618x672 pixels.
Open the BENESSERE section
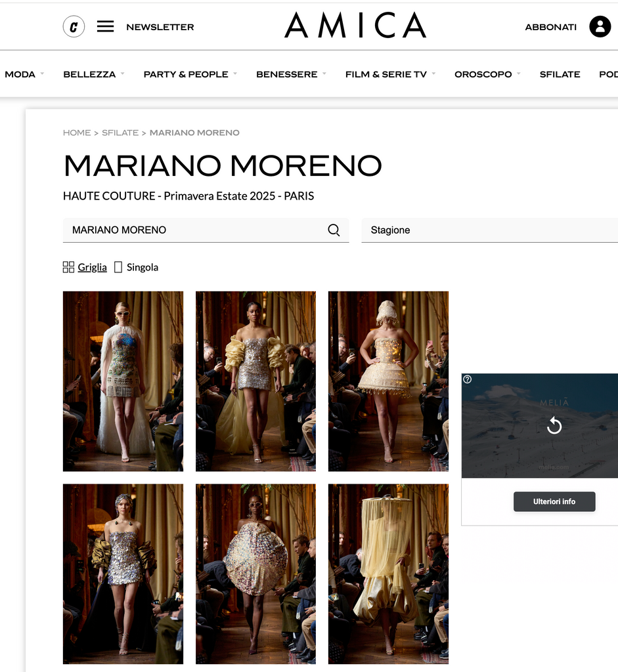286,74
